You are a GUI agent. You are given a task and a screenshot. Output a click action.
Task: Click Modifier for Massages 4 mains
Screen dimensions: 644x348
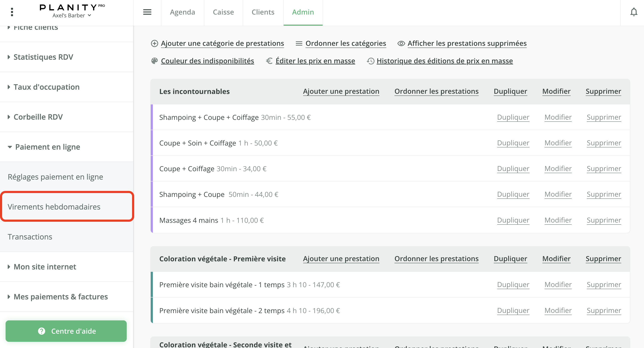click(x=558, y=220)
